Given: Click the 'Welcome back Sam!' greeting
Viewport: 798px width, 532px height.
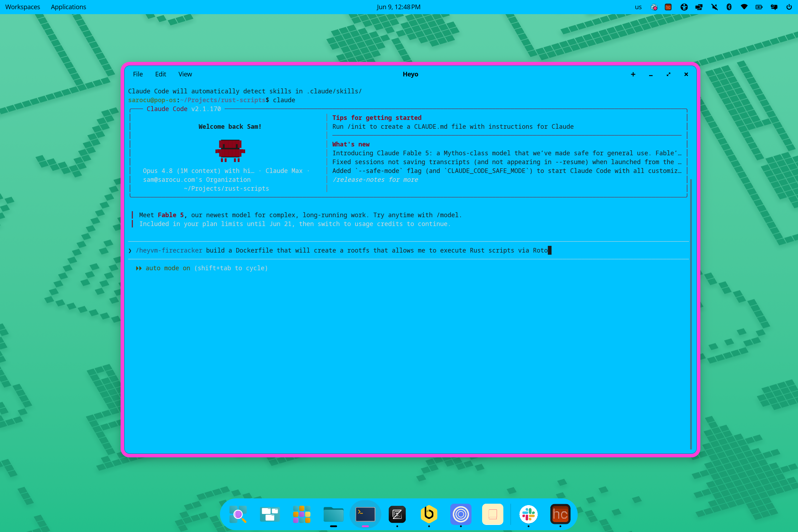Looking at the screenshot, I should coord(230,127).
